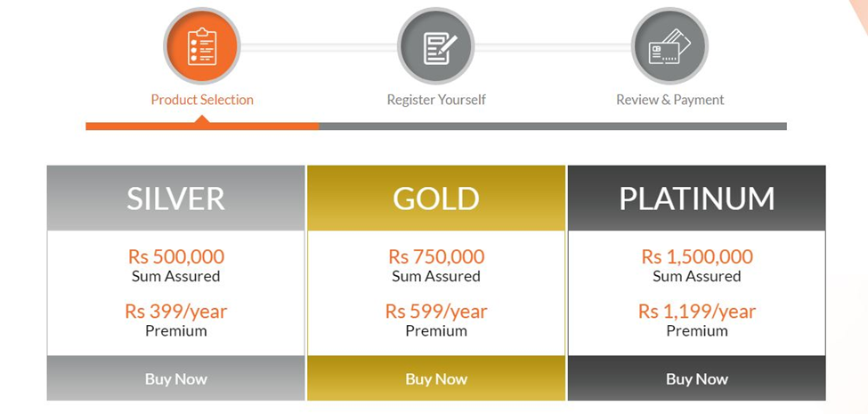Viewport: 868px width, 414px height.
Task: Select the SILVER plan header
Action: click(x=175, y=198)
